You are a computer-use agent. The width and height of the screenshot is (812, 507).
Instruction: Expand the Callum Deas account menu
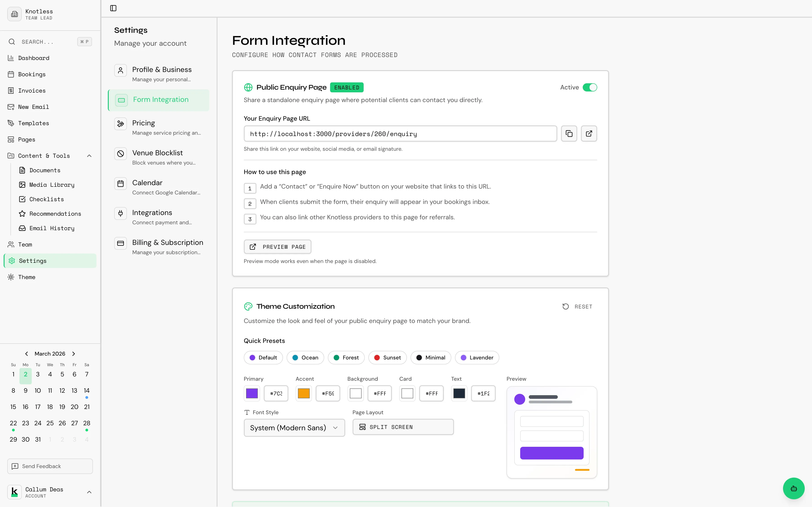pos(89,492)
